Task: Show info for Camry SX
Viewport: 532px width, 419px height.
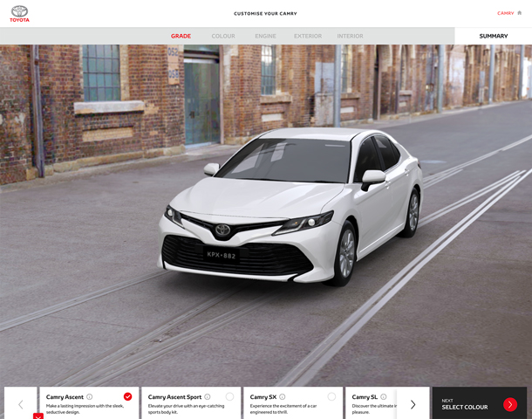Action: coord(283,396)
